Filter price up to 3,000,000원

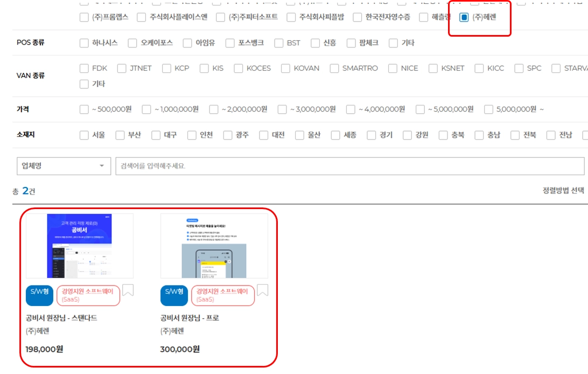(x=282, y=109)
